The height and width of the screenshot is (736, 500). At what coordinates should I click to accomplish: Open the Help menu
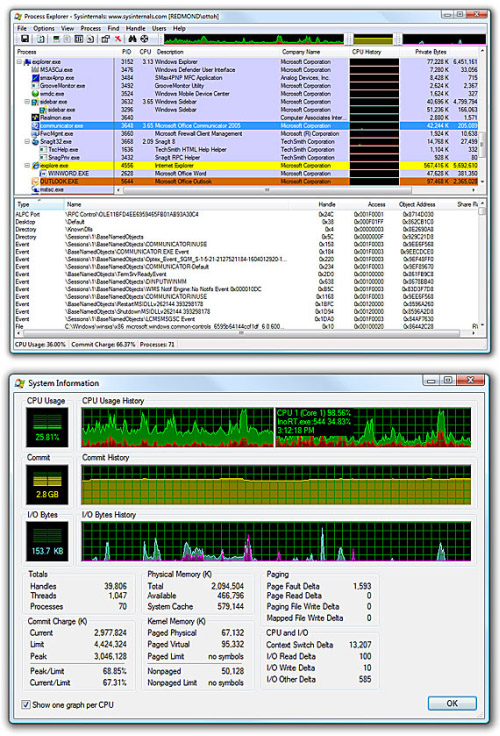click(x=179, y=29)
